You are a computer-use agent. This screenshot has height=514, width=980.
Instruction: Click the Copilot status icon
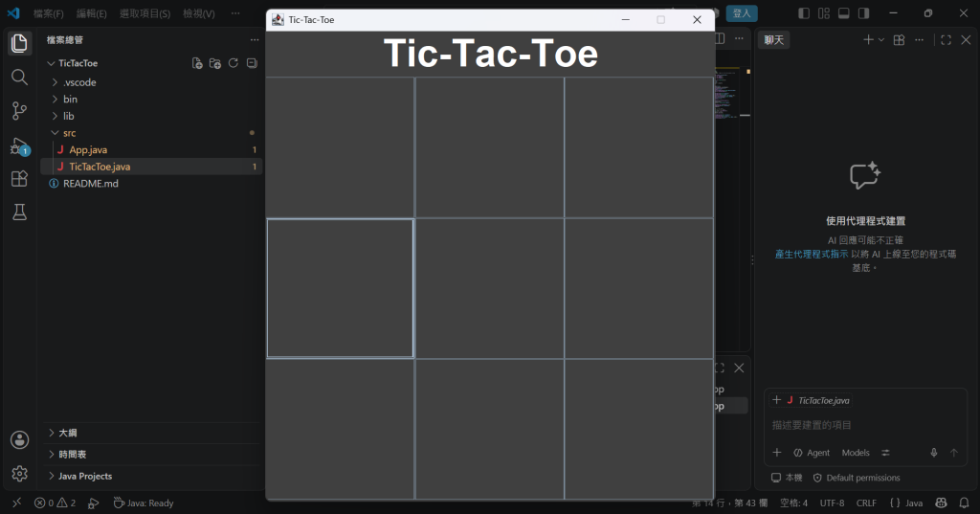click(x=941, y=503)
